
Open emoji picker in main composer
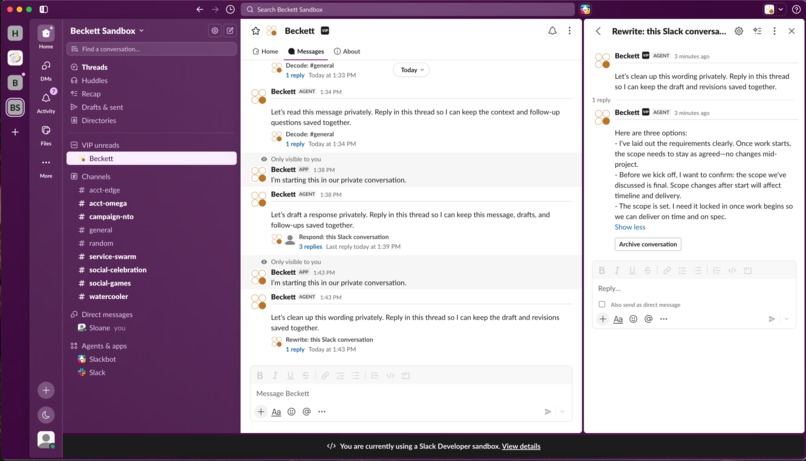click(291, 412)
